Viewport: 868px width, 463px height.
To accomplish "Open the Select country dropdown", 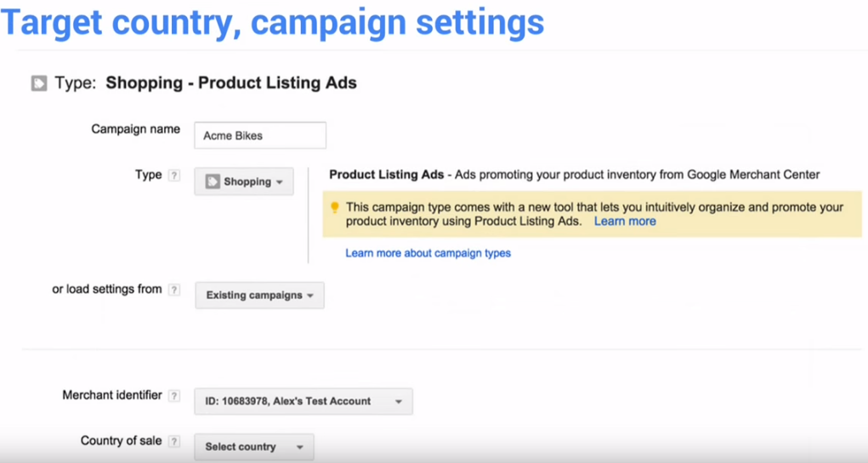I will (x=254, y=447).
